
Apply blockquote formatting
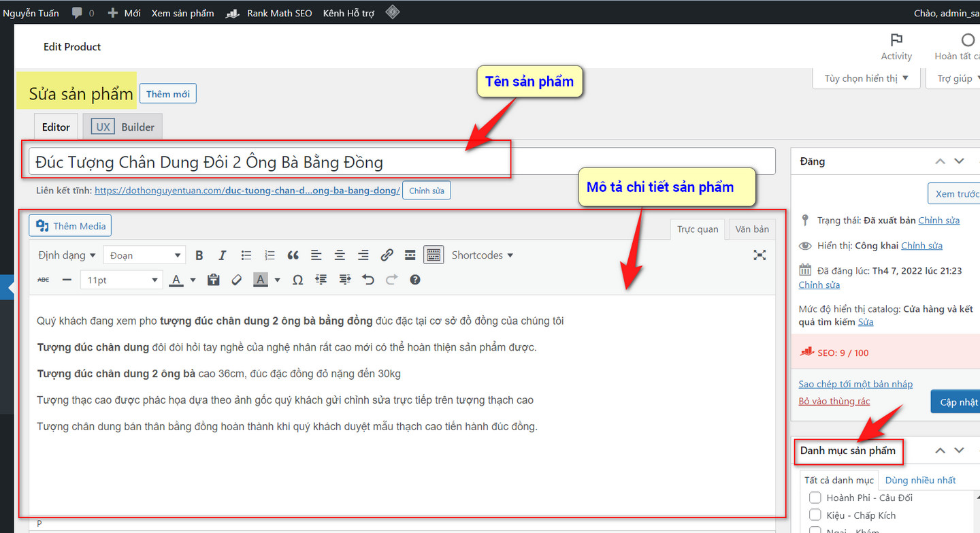pyautogui.click(x=293, y=255)
